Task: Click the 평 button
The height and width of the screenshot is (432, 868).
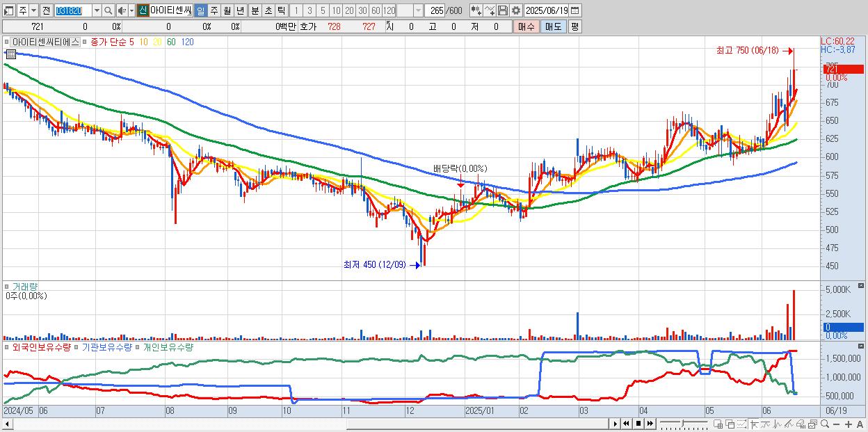Action: click(x=574, y=26)
